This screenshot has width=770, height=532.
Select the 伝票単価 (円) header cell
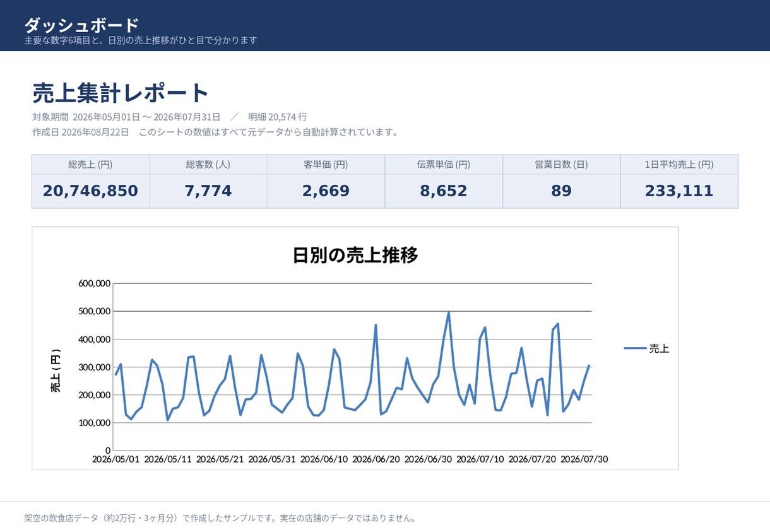coord(444,164)
